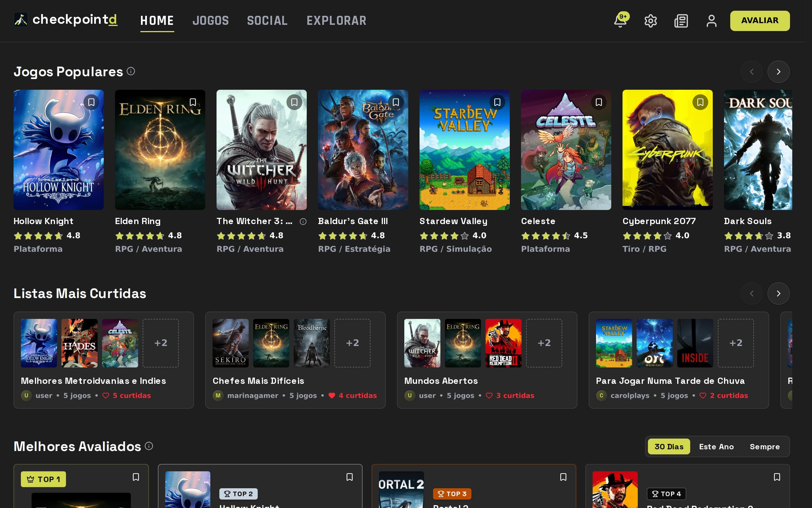Bookmark Baldur's Gate III cover
The width and height of the screenshot is (812, 508).
click(x=396, y=102)
